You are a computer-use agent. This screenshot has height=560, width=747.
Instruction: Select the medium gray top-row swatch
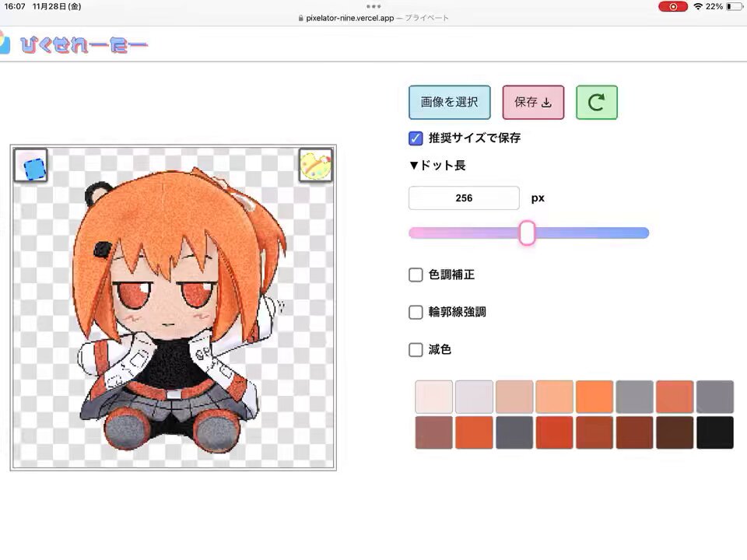pos(635,397)
